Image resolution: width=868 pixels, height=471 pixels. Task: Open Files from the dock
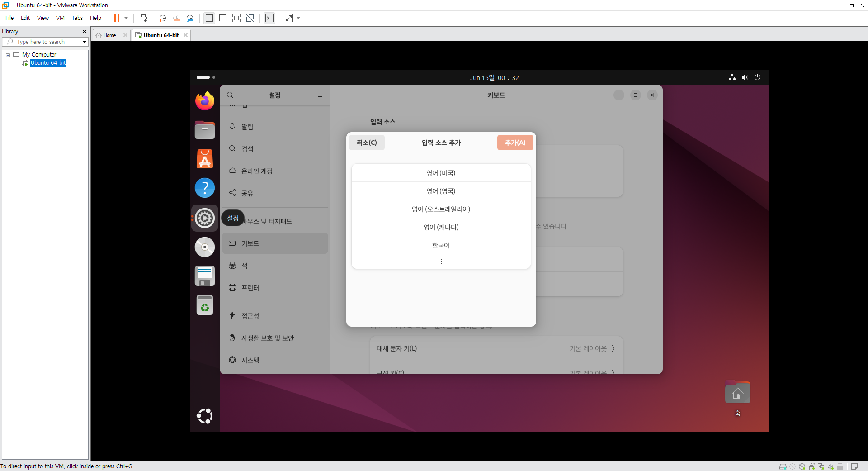(x=205, y=130)
